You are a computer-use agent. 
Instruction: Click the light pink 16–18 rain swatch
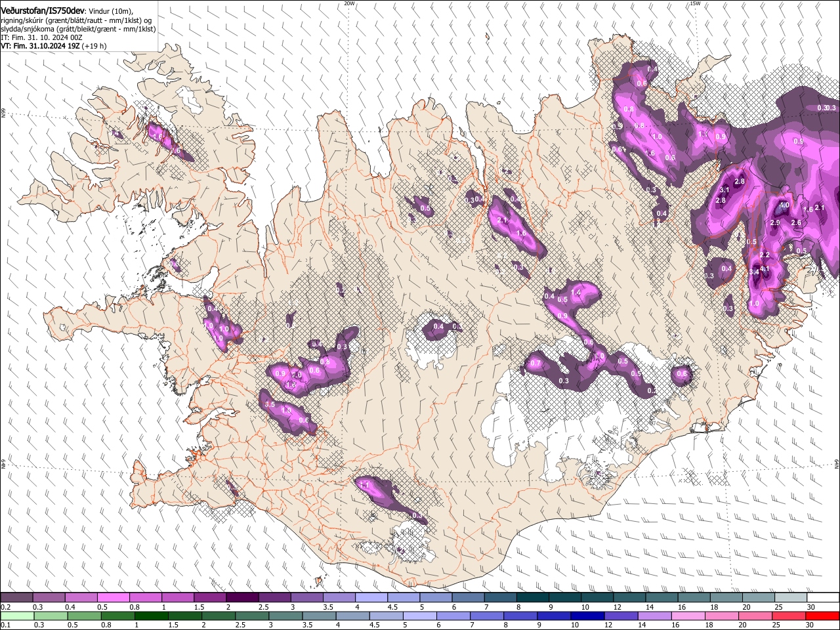[x=687, y=616]
